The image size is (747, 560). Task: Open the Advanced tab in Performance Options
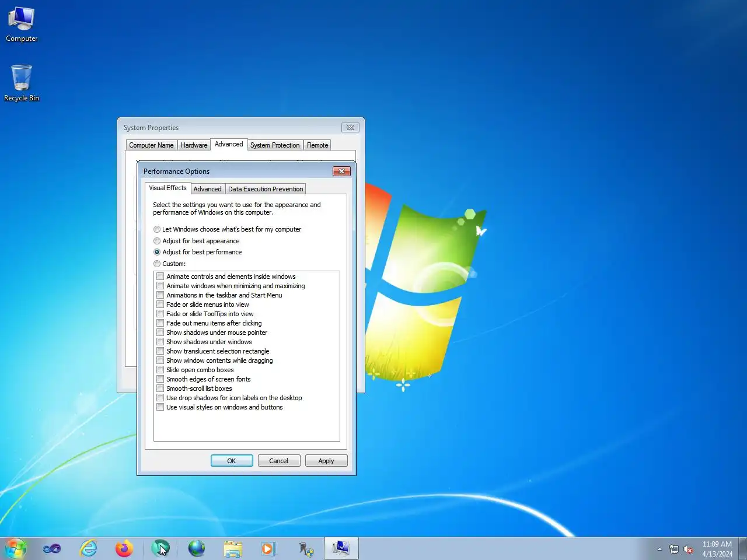pos(207,189)
